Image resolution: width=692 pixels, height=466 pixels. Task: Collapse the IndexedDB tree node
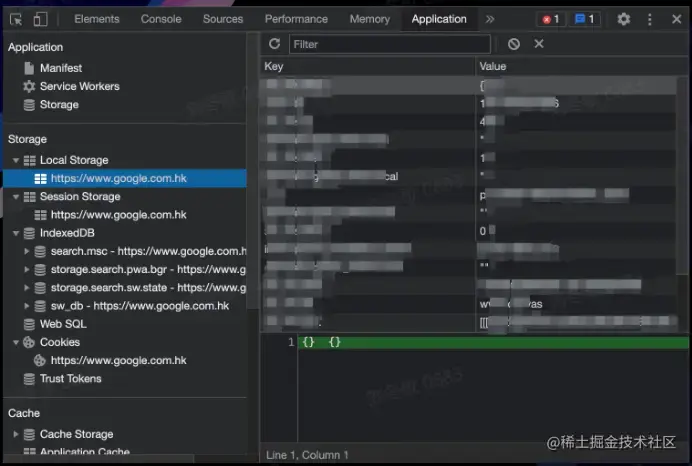tap(16, 233)
